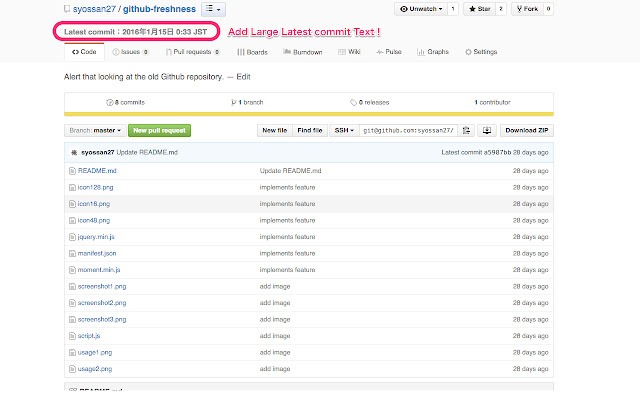The width and height of the screenshot is (640, 400).
Task: Click the New file button
Action: coord(275,131)
